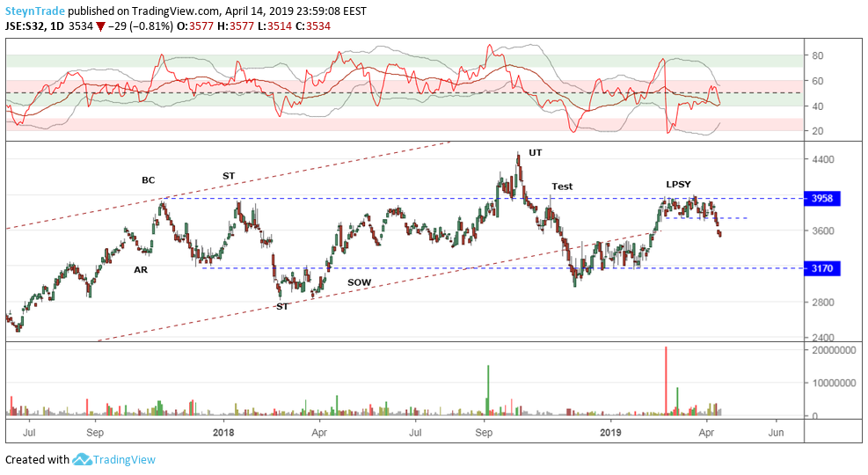
Task: Open the TradingView link at bottom
Action: tap(124, 459)
